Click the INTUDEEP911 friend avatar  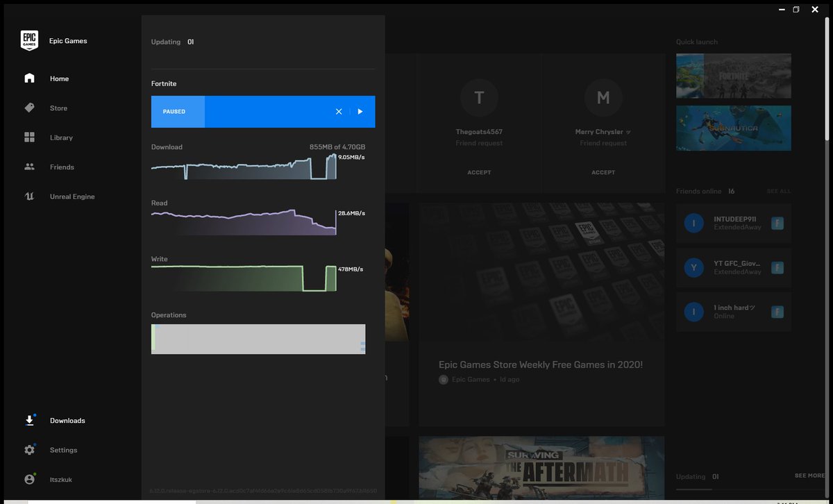click(x=693, y=223)
